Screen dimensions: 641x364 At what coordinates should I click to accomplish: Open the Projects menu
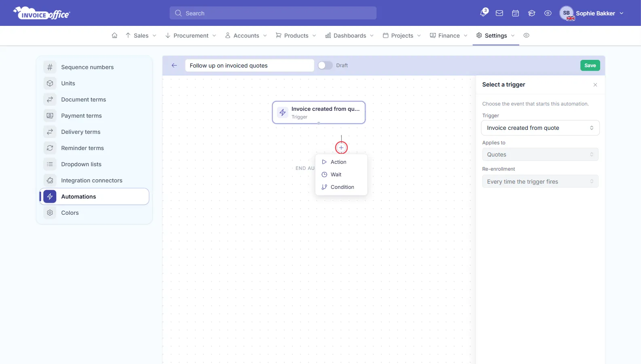(402, 36)
